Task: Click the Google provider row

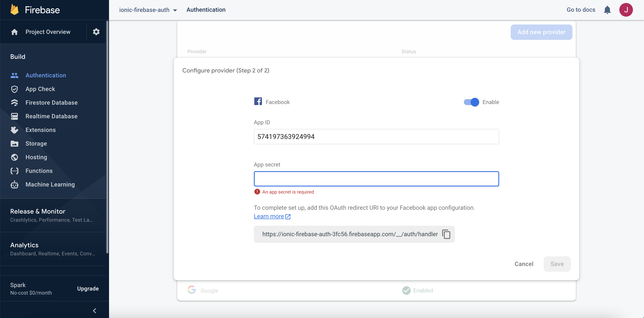Action: 376,291
